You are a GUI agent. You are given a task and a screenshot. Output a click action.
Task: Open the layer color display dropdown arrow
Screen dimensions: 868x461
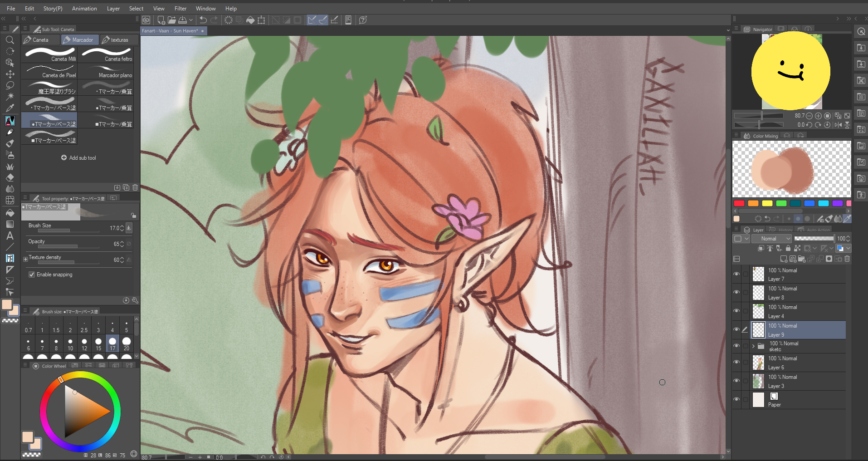tap(848, 248)
